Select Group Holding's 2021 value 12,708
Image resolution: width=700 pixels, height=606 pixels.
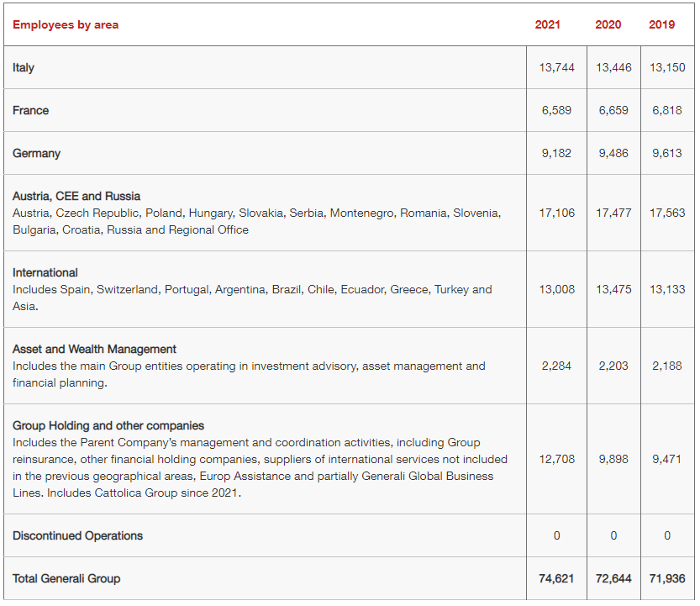556,459
